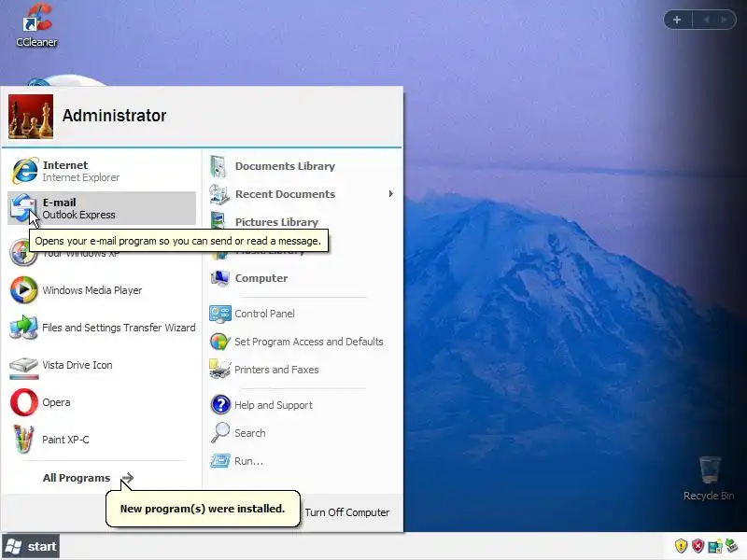Image resolution: width=747 pixels, height=560 pixels.
Task: Open Pictures Library
Action: coord(302,221)
